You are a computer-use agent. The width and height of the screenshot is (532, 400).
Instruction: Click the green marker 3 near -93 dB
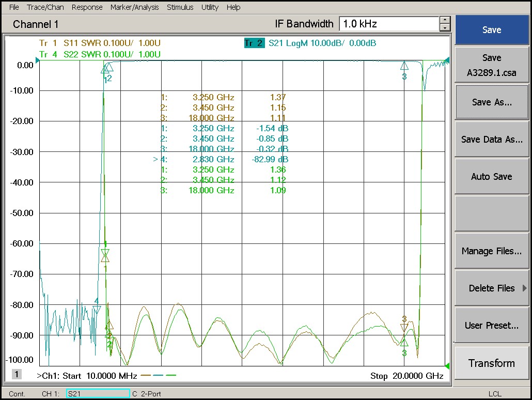[404, 342]
